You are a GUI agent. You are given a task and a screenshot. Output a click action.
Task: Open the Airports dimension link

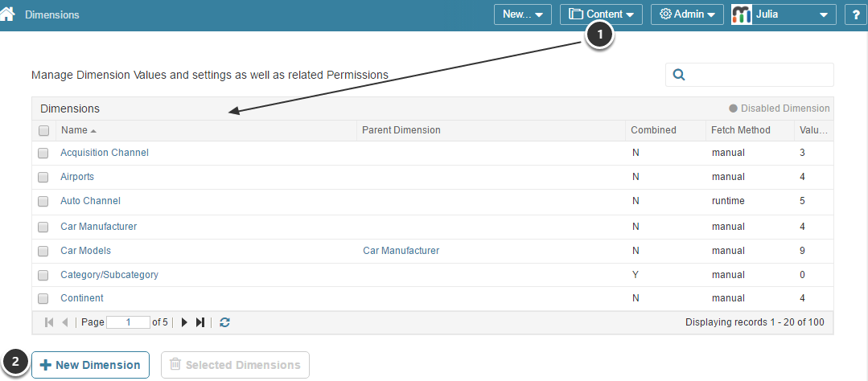(x=77, y=177)
